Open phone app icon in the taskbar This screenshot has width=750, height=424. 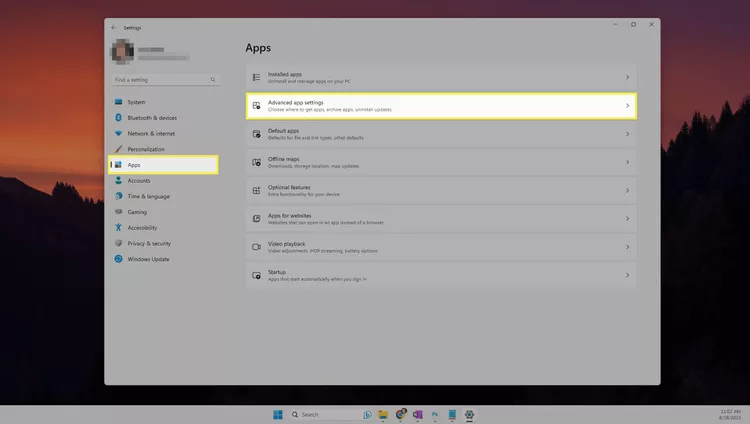tap(452, 414)
